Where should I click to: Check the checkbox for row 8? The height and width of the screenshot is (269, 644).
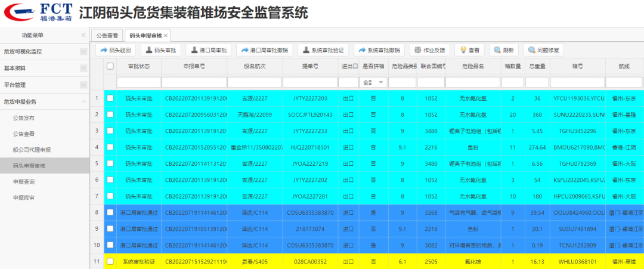(x=110, y=212)
